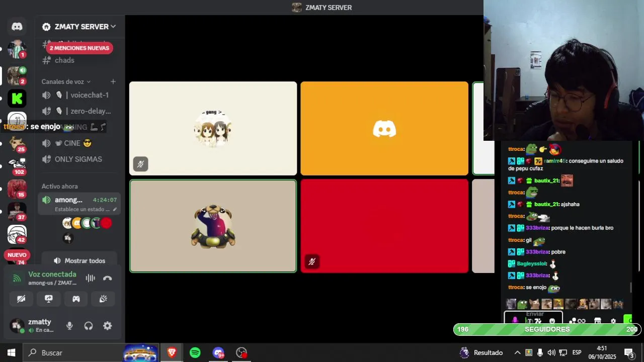644x362 pixels.
Task: Open server icon with badge 25
Action: coord(17,144)
